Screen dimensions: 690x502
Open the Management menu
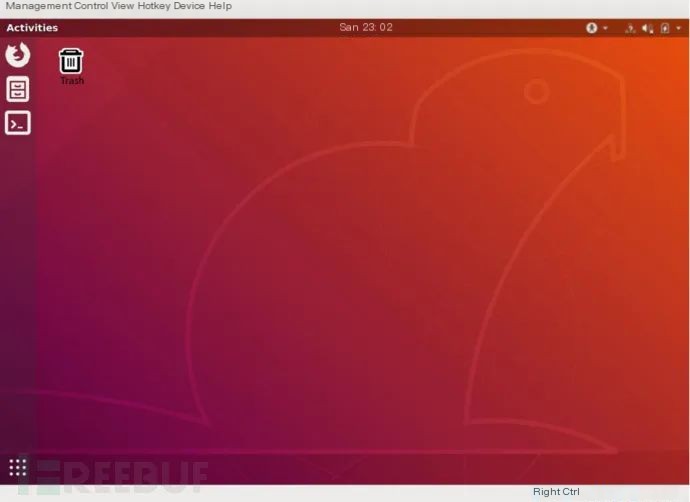coord(38,6)
